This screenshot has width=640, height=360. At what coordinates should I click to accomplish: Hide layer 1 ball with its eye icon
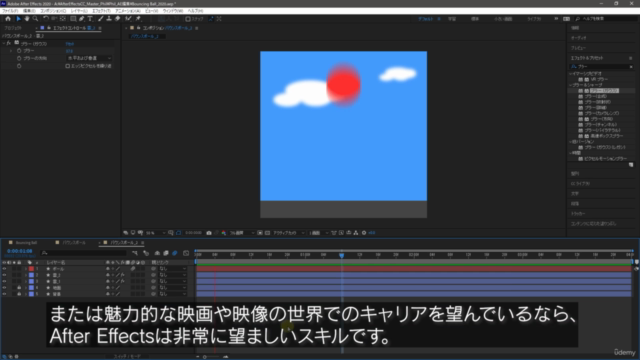pyautogui.click(x=4, y=269)
